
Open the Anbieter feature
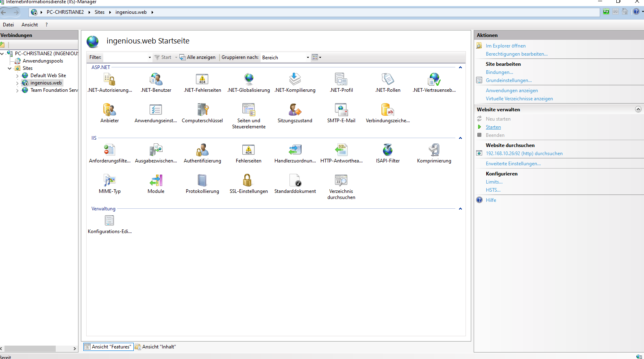pyautogui.click(x=109, y=113)
